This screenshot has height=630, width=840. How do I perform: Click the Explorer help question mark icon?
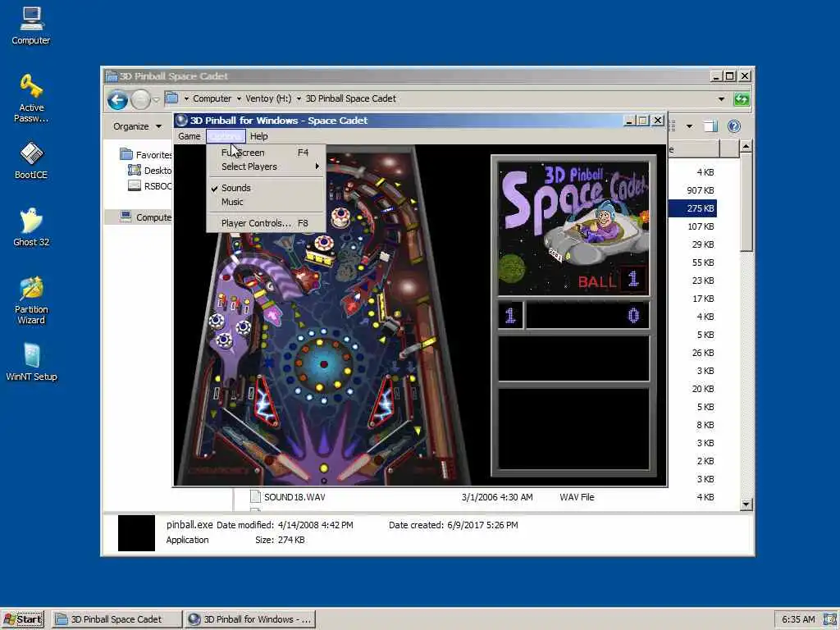point(734,126)
